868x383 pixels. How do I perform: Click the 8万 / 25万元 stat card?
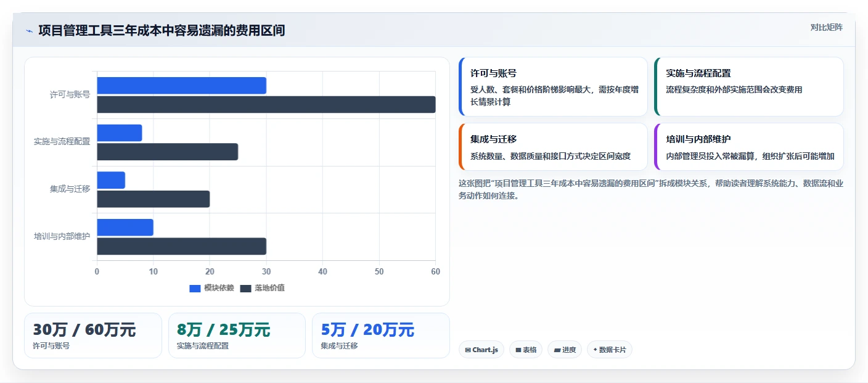(x=237, y=336)
